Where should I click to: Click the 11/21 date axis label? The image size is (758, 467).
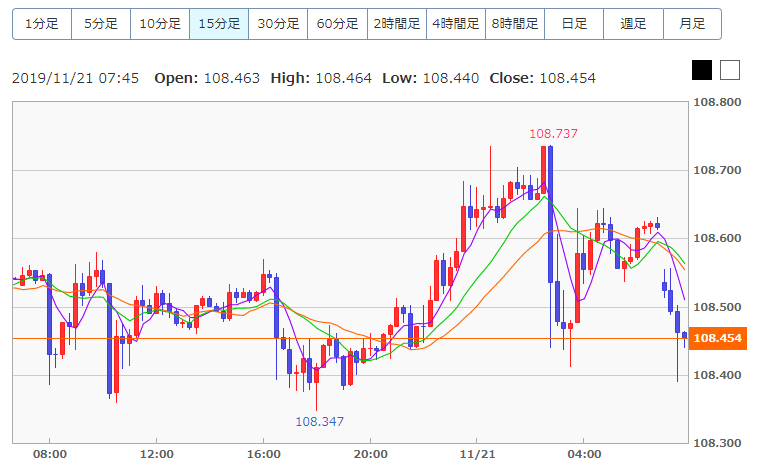pyautogui.click(x=478, y=454)
